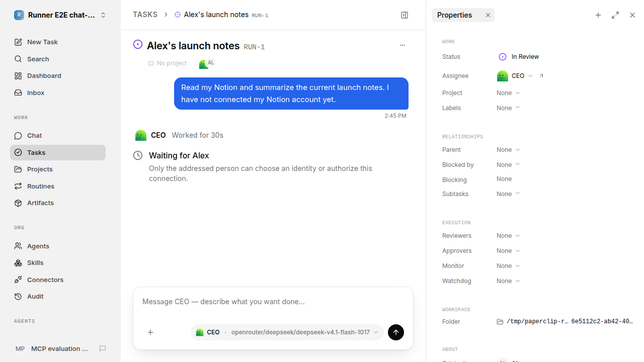
Task: Go to the Dashboard page
Action: click(x=58, y=76)
